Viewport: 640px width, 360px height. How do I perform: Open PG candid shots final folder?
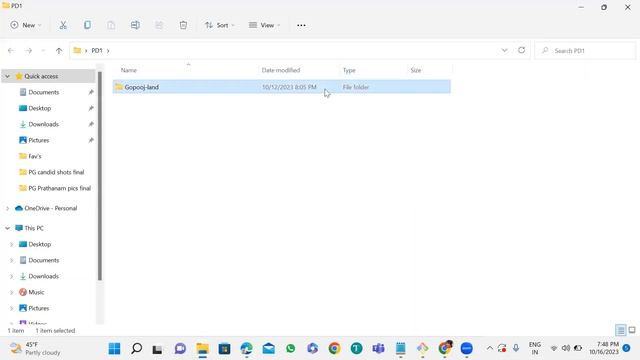click(x=56, y=172)
